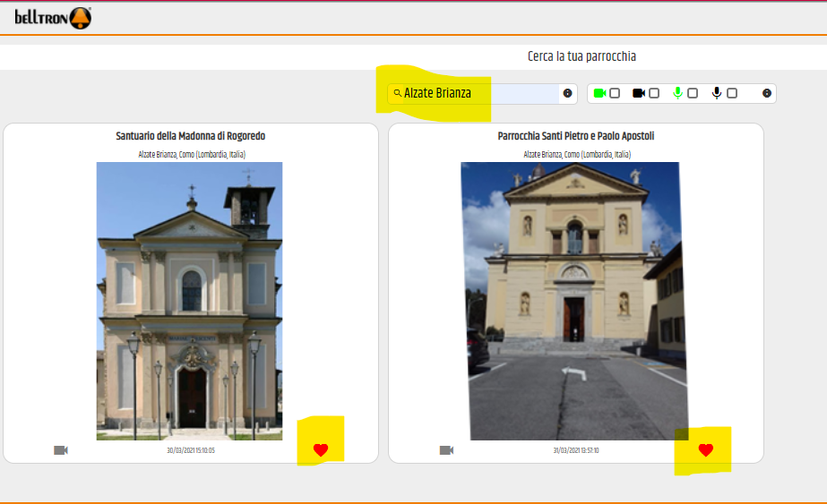Image resolution: width=827 pixels, height=504 pixels.
Task: Click camera icon under the Santuario Rogoredo card
Action: [61, 450]
